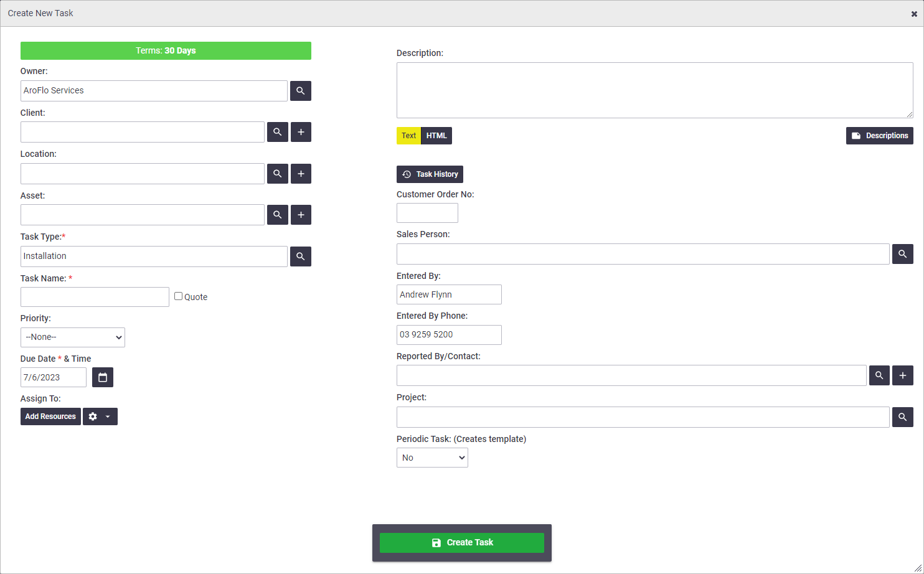Click Add Resources button
924x574 pixels.
coord(50,416)
